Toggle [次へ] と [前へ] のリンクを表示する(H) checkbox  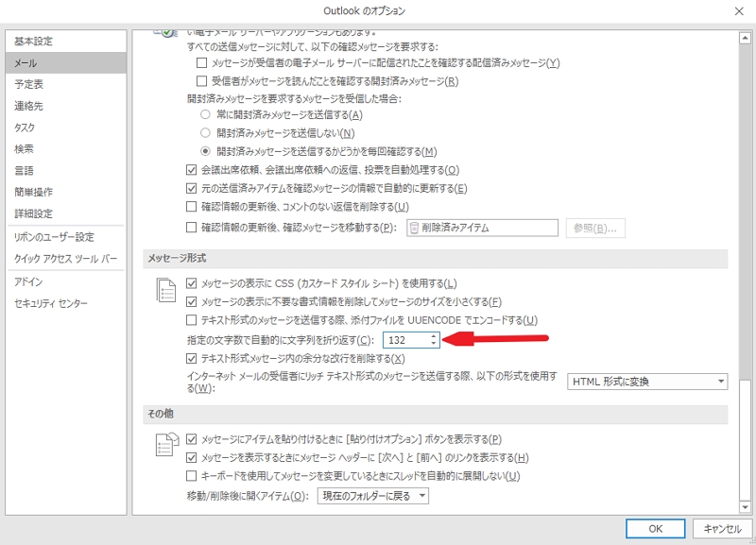(x=192, y=458)
